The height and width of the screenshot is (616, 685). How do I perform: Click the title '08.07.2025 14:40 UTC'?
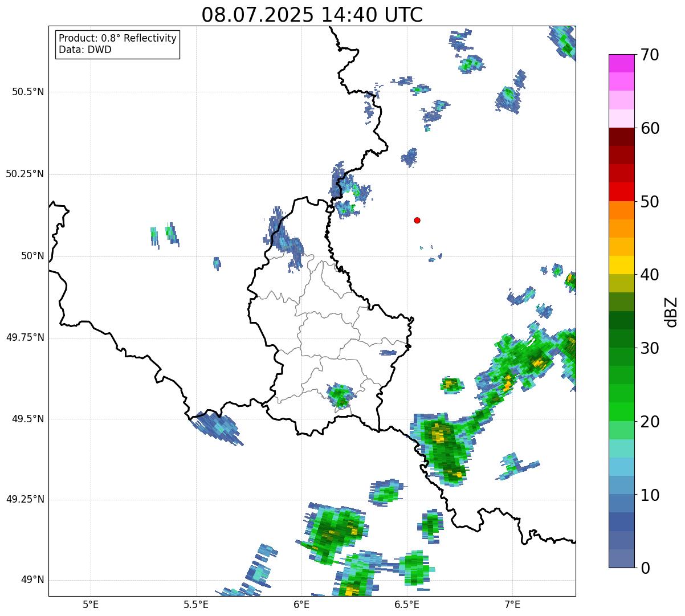coord(312,15)
